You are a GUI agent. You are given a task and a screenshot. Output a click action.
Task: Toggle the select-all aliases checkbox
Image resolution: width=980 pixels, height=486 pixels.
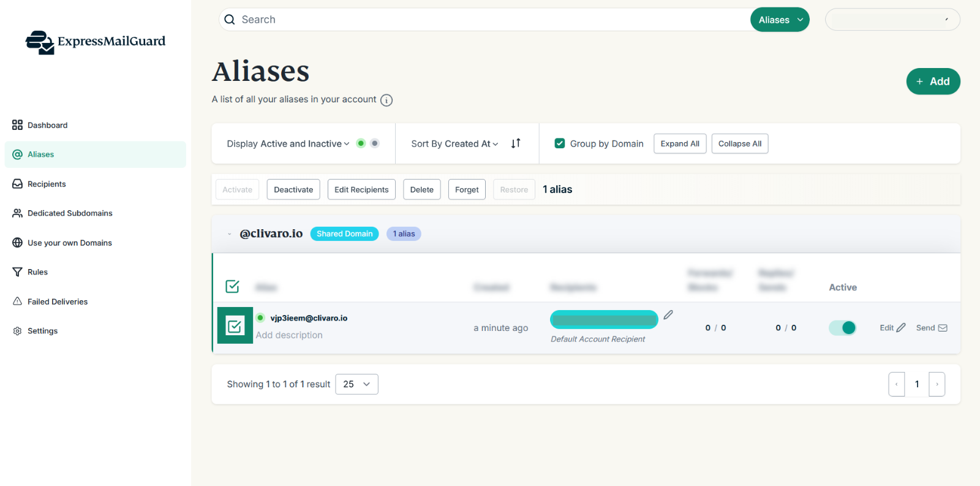point(233,286)
